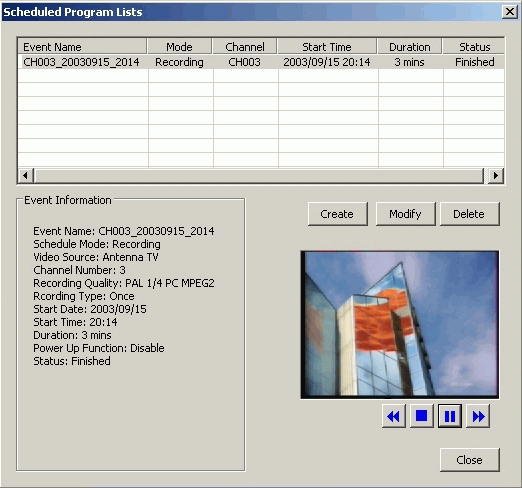Click 'Power Up Function: Disable' line
The width and height of the screenshot is (522, 488).
coord(99,348)
